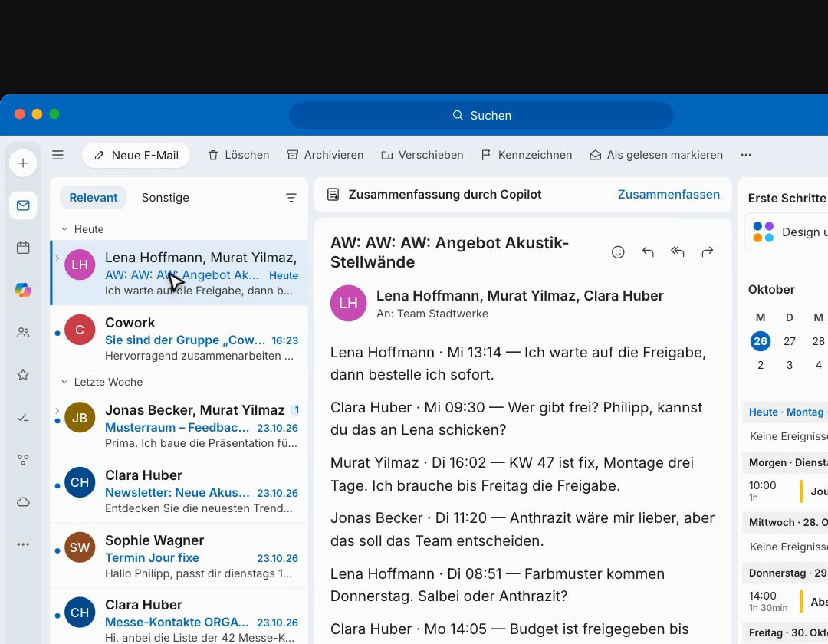
Task: Archive message with Archivieren
Action: (325, 155)
